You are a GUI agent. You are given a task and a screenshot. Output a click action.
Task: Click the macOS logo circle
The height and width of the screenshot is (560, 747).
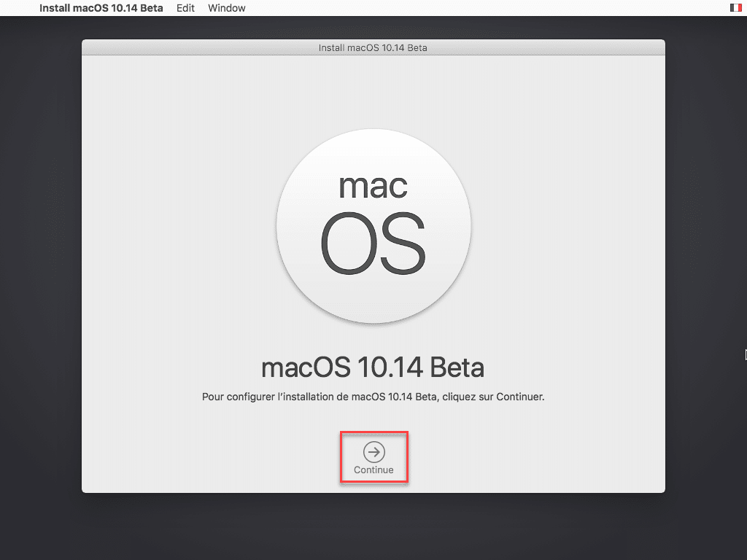click(x=373, y=226)
